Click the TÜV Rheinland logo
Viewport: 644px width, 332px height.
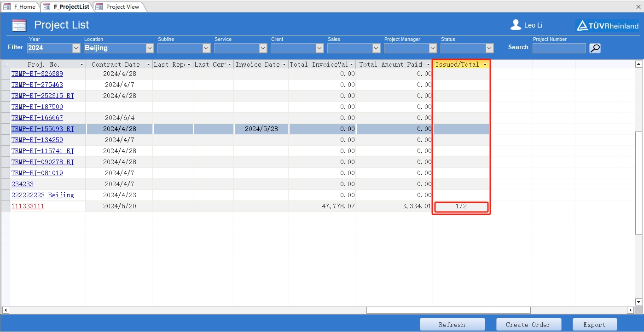(608, 26)
